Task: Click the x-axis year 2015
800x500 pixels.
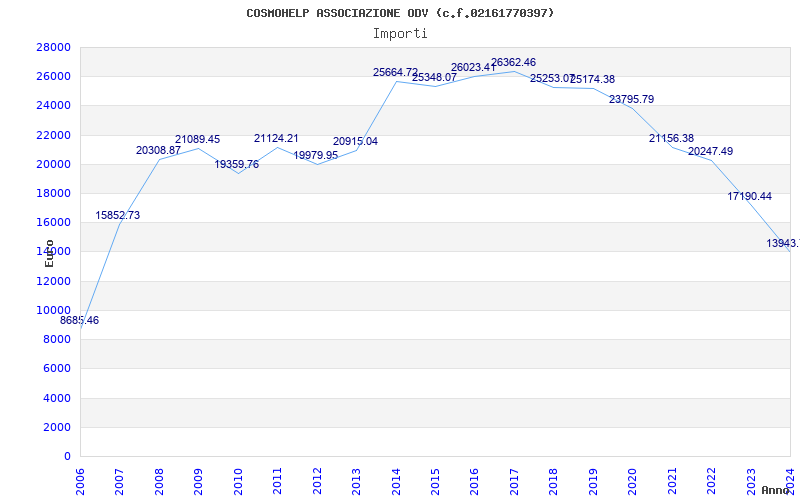Action: coord(435,480)
